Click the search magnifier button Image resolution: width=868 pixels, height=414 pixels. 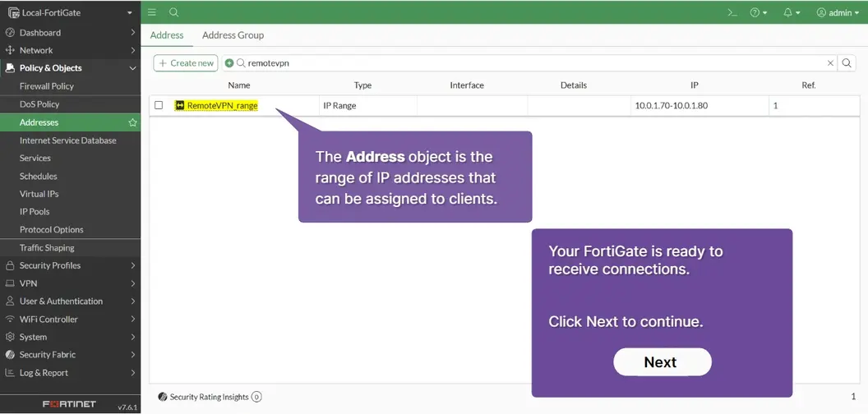(847, 63)
